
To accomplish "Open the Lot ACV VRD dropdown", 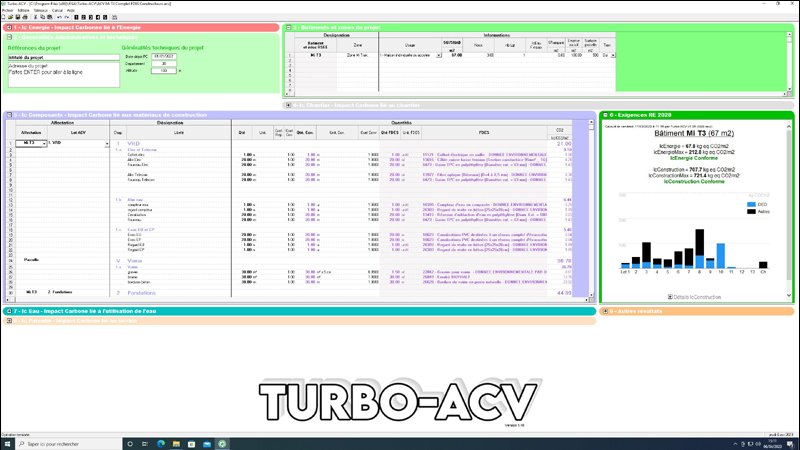I will [106, 143].
